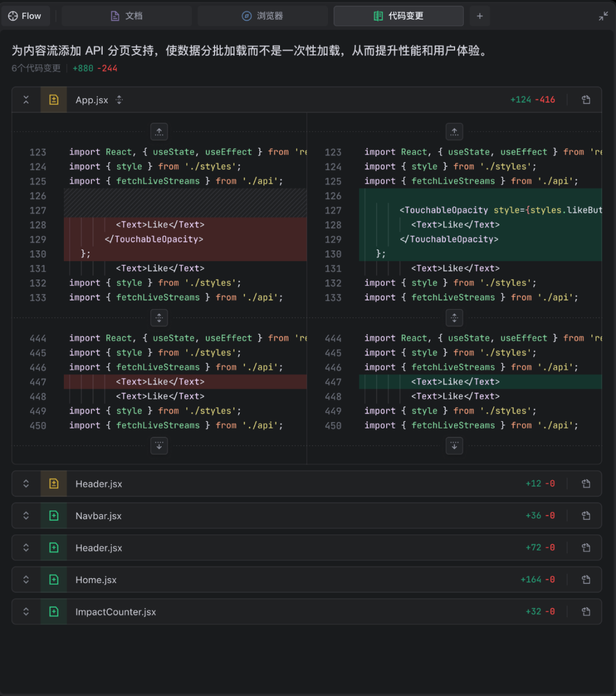The height and width of the screenshot is (696, 616).
Task: Open the Flow button at top left
Action: (x=25, y=16)
